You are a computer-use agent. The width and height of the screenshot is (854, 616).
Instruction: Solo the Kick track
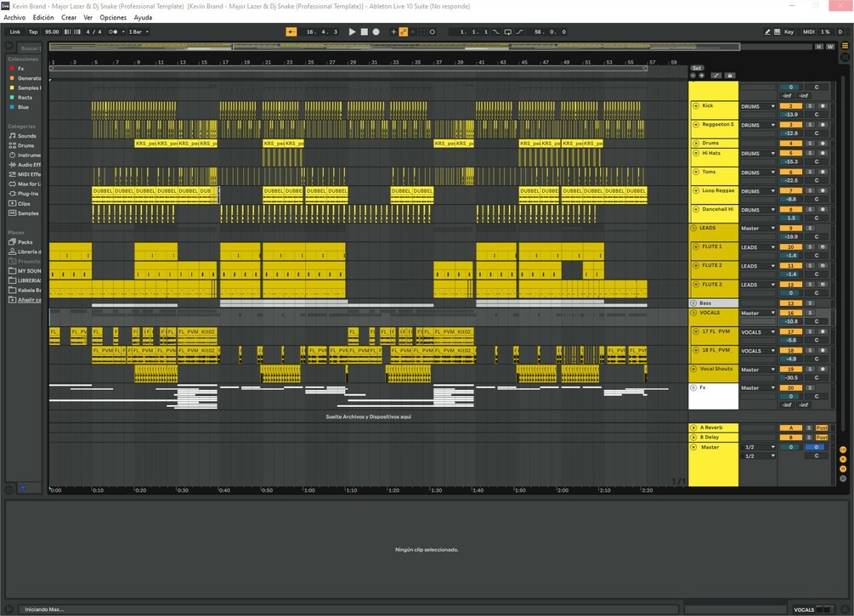810,106
